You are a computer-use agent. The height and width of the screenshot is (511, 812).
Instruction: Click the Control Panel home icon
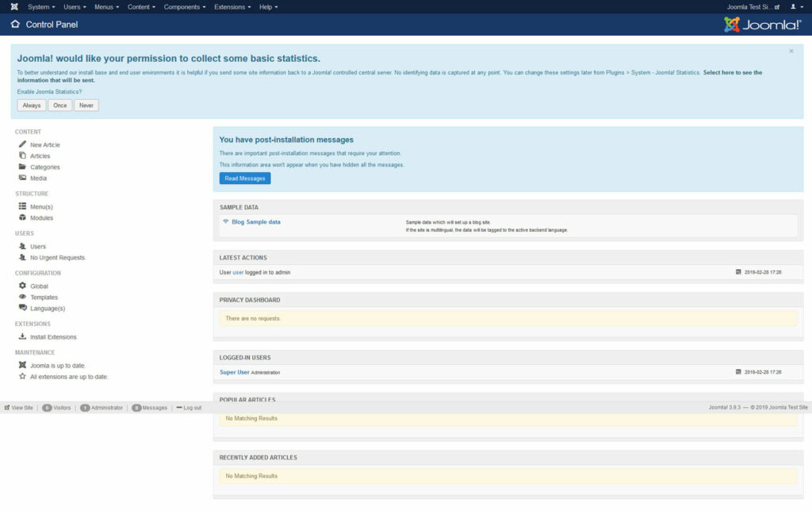point(15,24)
